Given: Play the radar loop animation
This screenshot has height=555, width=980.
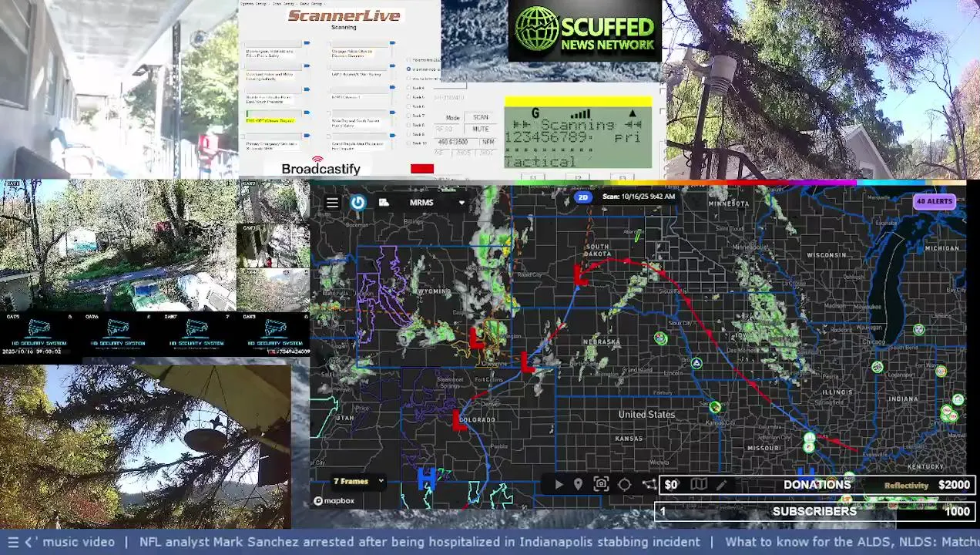Looking at the screenshot, I should coord(559,484).
